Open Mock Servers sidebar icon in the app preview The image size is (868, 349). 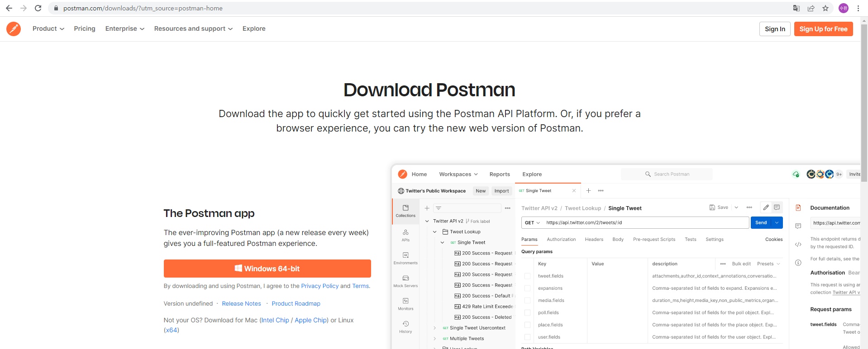(x=405, y=281)
